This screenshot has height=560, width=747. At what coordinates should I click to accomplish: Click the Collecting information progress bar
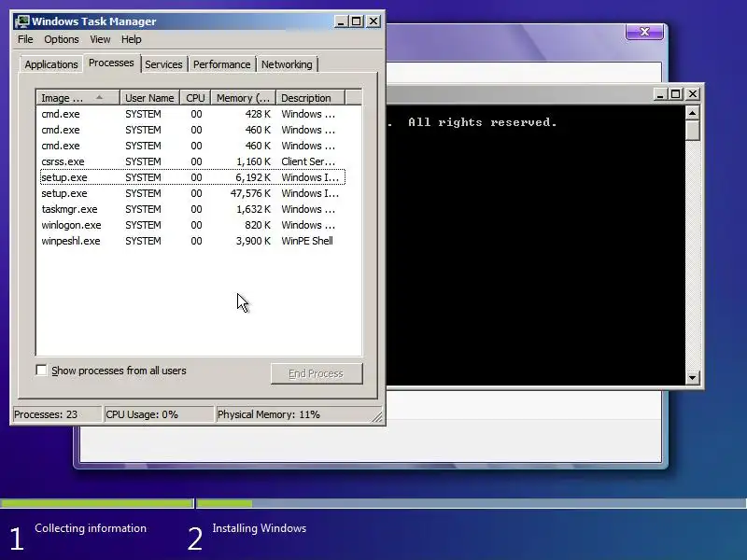(x=97, y=503)
